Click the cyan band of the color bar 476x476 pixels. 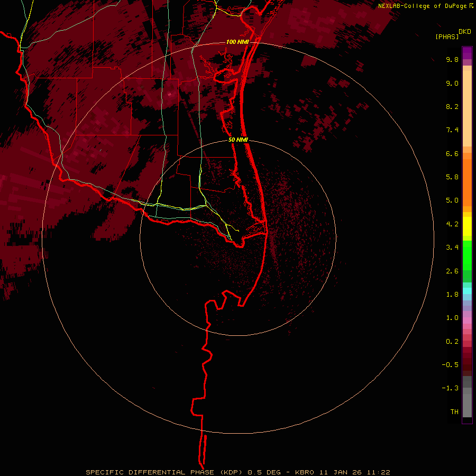point(467,291)
